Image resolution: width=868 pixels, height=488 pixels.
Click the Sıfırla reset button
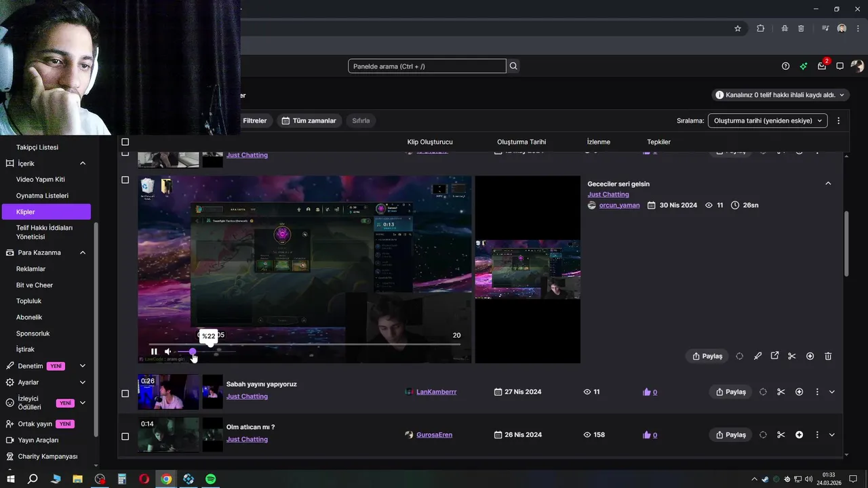[x=361, y=121]
